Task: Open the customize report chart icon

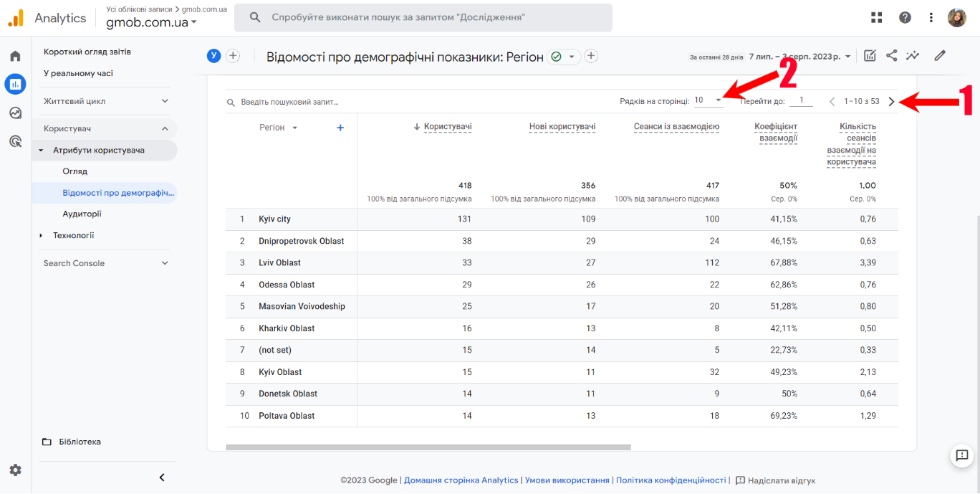Action: point(870,54)
